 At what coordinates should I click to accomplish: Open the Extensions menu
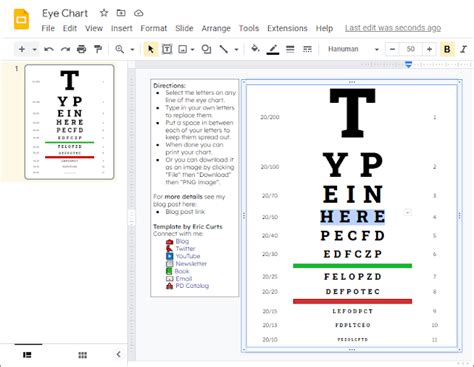click(x=287, y=28)
